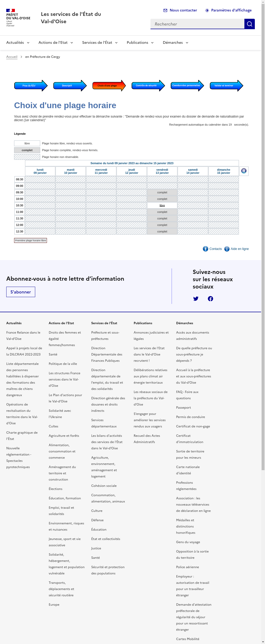The image size is (265, 644).
Task: Expand the Services de l'État menu
Action: [100, 42]
